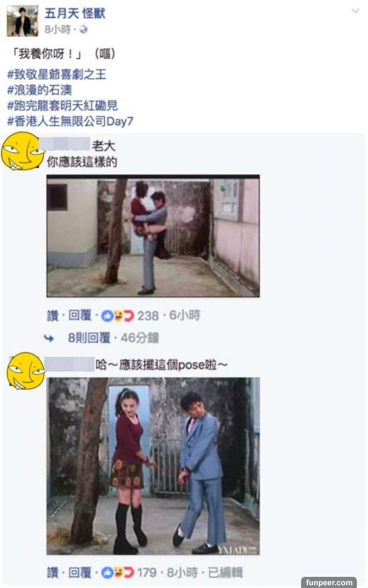Screen dimensions: 368x588
Task: Click the public globe privacy icon
Action: (84, 30)
